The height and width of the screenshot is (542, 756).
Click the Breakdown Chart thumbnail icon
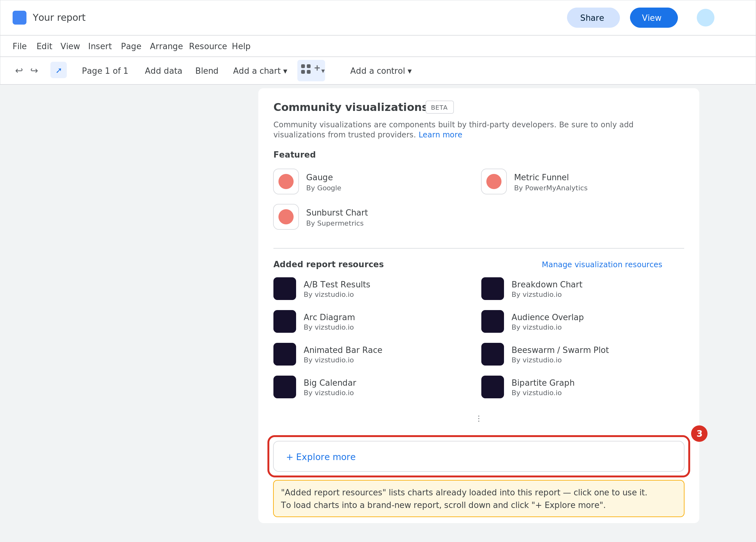pos(492,289)
